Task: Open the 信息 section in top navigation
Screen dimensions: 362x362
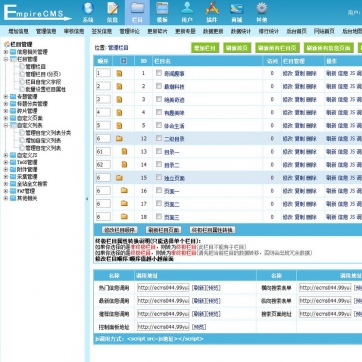Action: pos(112,12)
